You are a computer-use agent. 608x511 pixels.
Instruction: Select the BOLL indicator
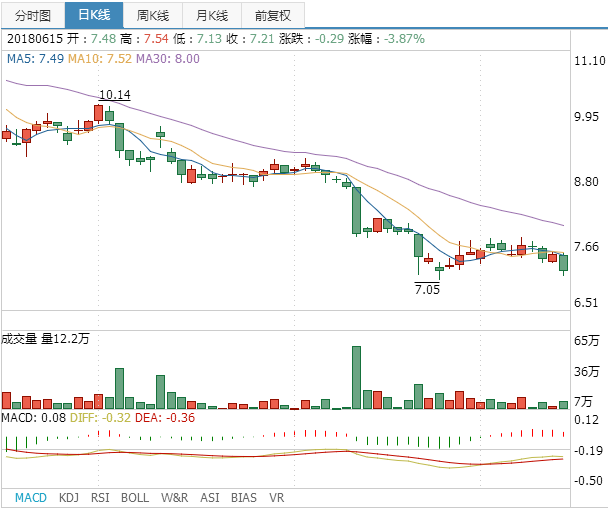coord(135,497)
